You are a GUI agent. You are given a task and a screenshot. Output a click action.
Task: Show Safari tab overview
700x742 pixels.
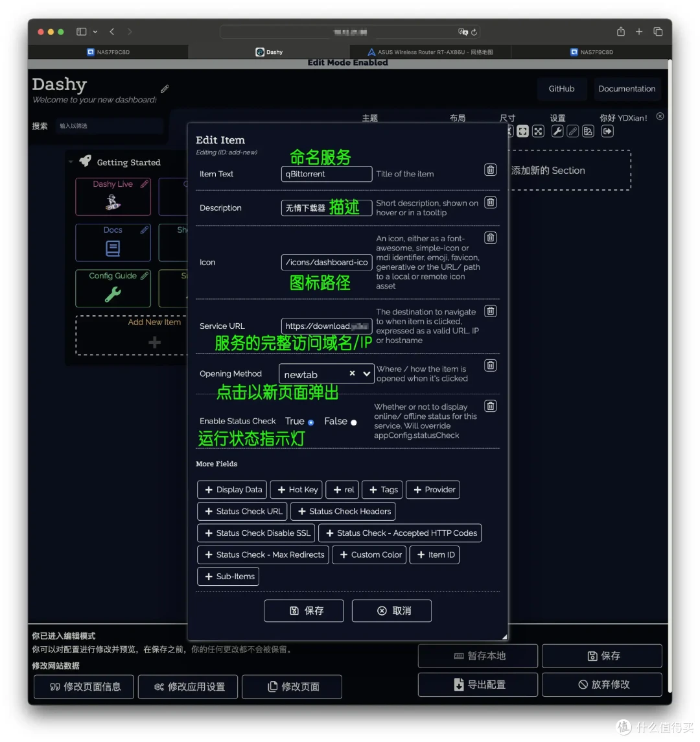tap(658, 32)
